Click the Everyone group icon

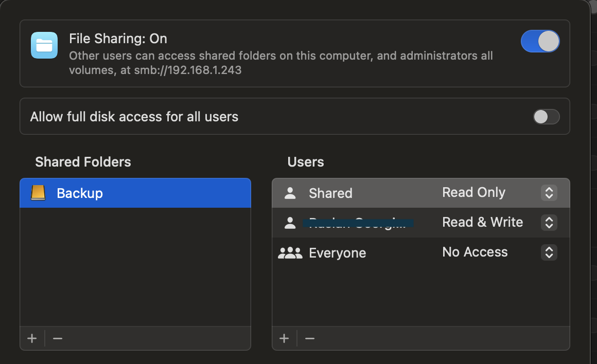[290, 253]
